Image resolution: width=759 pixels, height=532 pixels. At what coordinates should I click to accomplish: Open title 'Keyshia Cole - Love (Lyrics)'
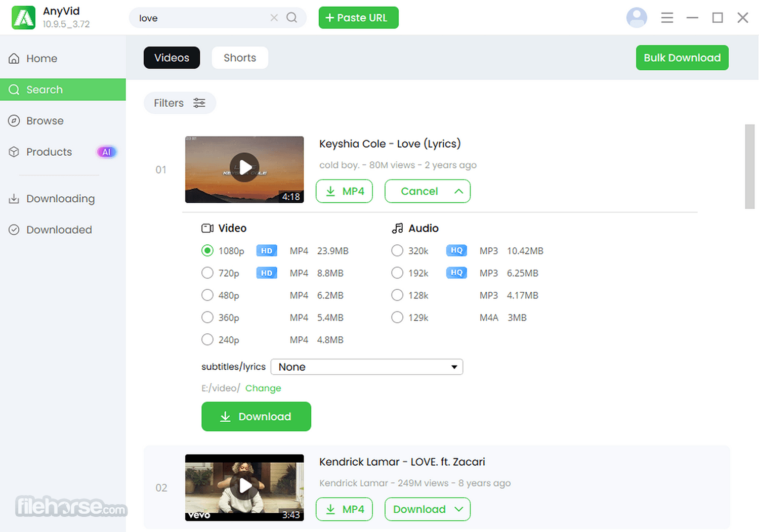[390, 144]
